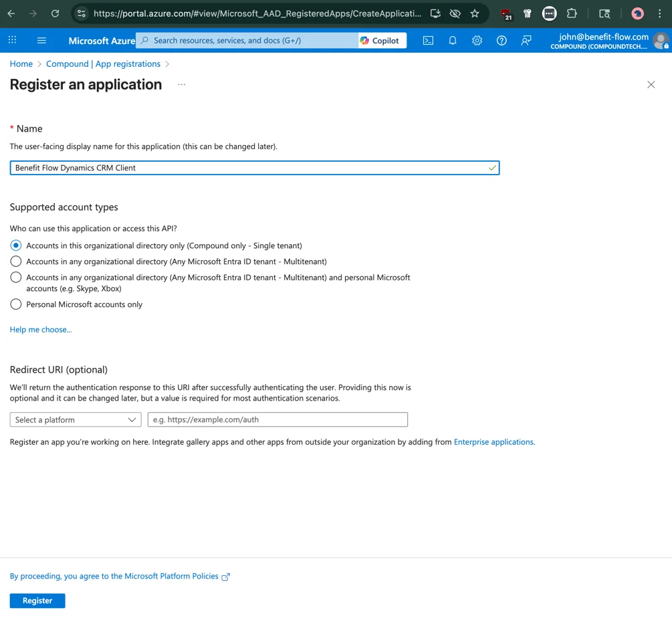Select Accounts in this organizational directory only
This screenshot has height=618, width=672.
(x=16, y=245)
